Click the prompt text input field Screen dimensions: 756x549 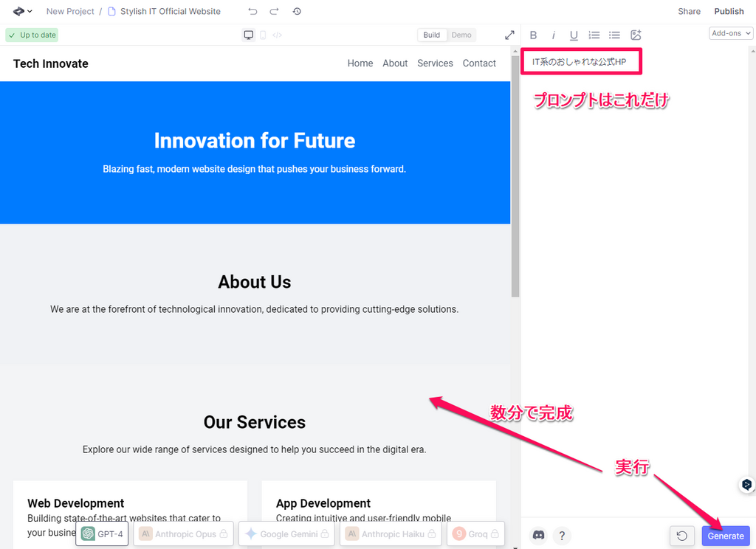(581, 61)
